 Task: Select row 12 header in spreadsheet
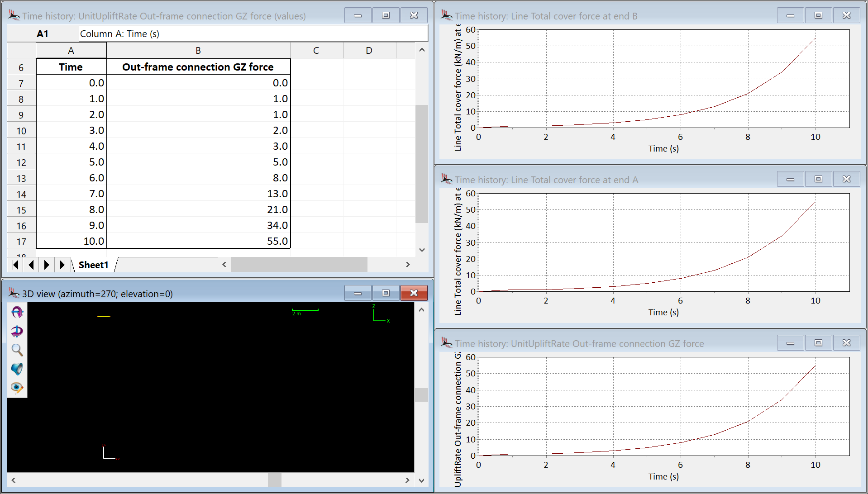pyautogui.click(x=21, y=162)
